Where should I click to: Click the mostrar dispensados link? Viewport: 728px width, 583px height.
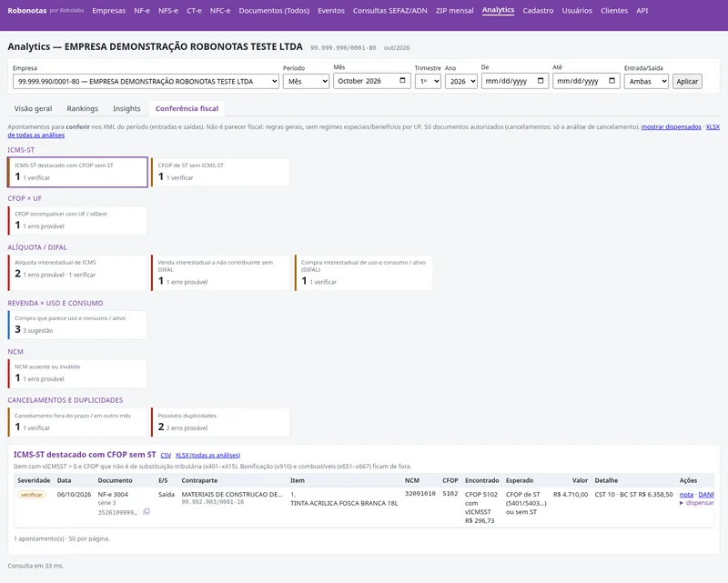point(671,126)
